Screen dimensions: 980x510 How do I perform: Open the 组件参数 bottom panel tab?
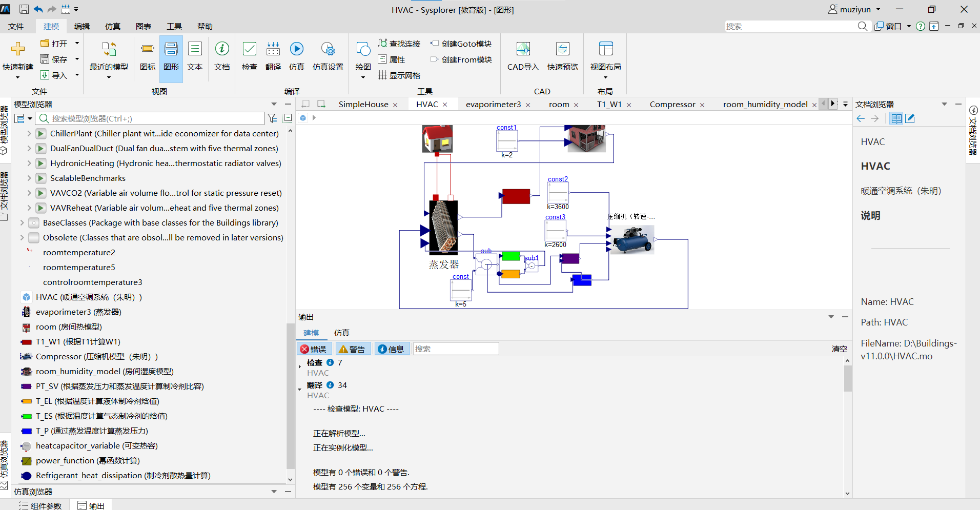(x=41, y=505)
